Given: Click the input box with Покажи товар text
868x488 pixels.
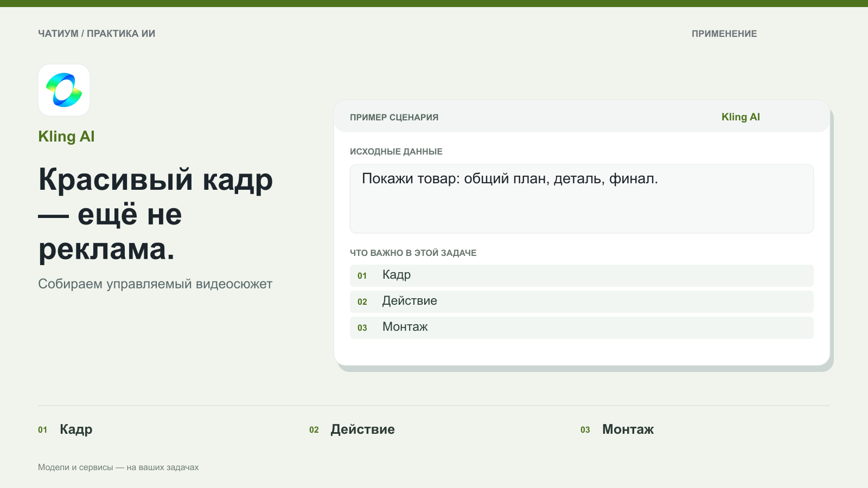Looking at the screenshot, I should pos(582,199).
